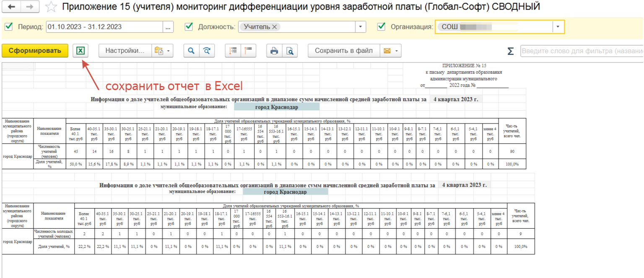This screenshot has width=644, height=278.
Task: Collapse all report groups icon
Action: click(x=248, y=51)
